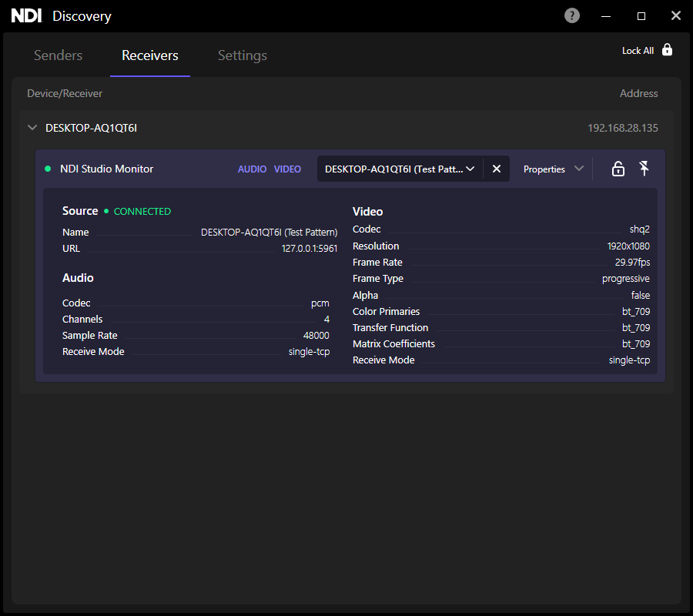Click the NDI Studio Monitor receiver name
693x616 pixels.
(106, 169)
